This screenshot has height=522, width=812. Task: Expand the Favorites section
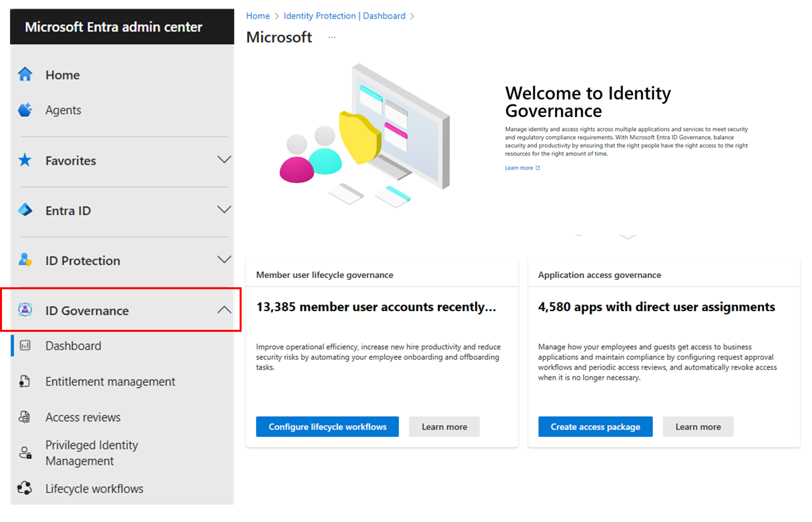pyautogui.click(x=224, y=160)
